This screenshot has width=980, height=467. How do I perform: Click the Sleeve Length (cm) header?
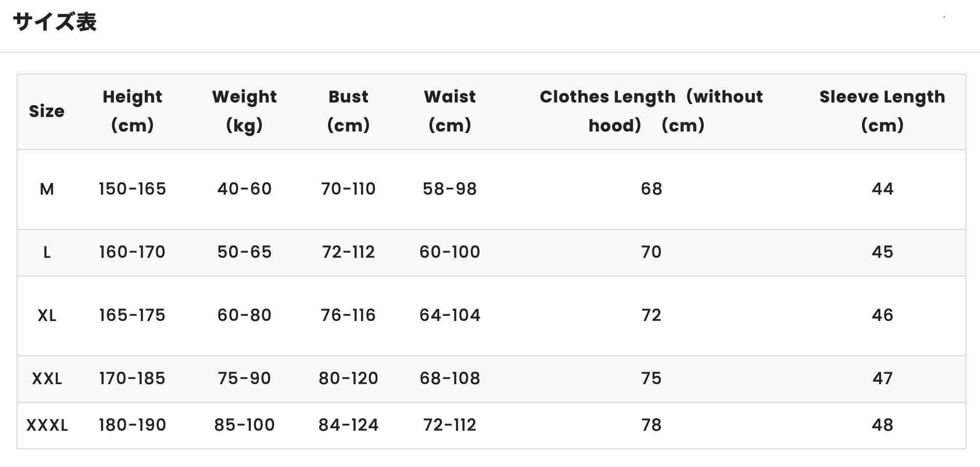tap(882, 111)
